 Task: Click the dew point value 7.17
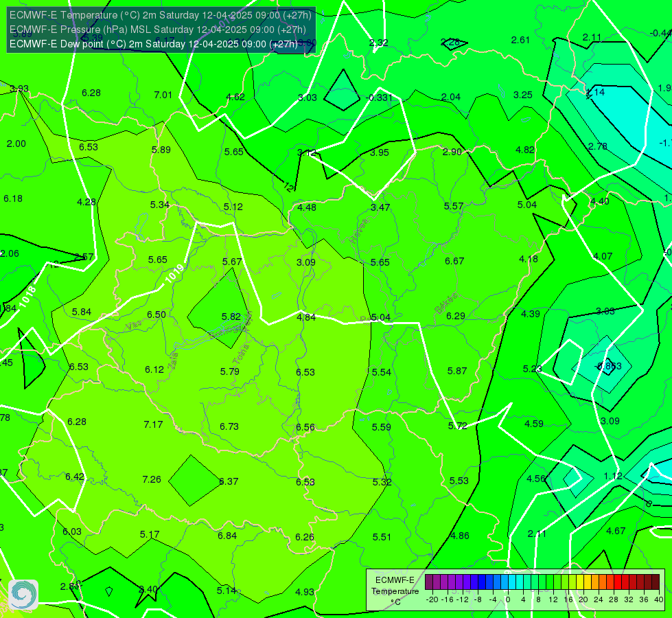pos(153,424)
